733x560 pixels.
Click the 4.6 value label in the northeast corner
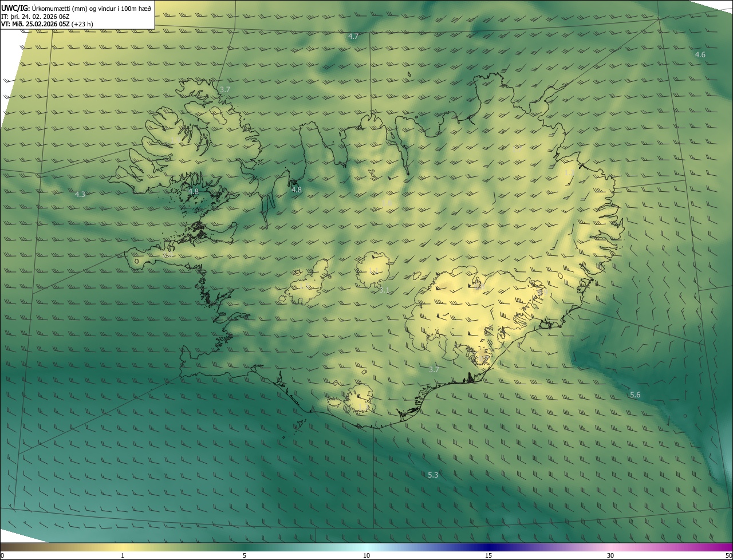coord(700,54)
